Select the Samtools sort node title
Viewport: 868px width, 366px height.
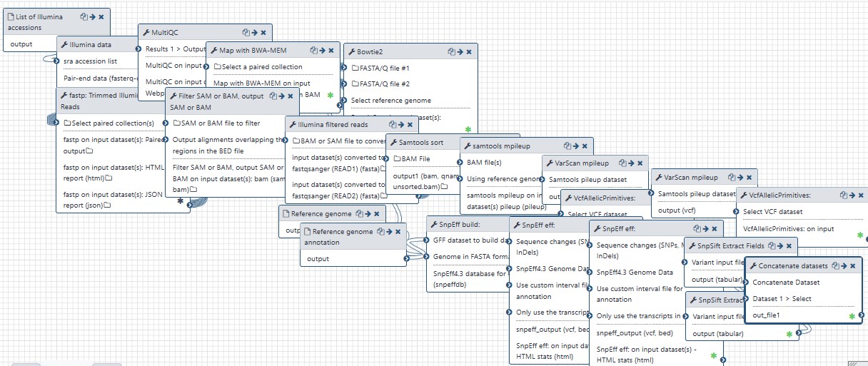[422, 143]
